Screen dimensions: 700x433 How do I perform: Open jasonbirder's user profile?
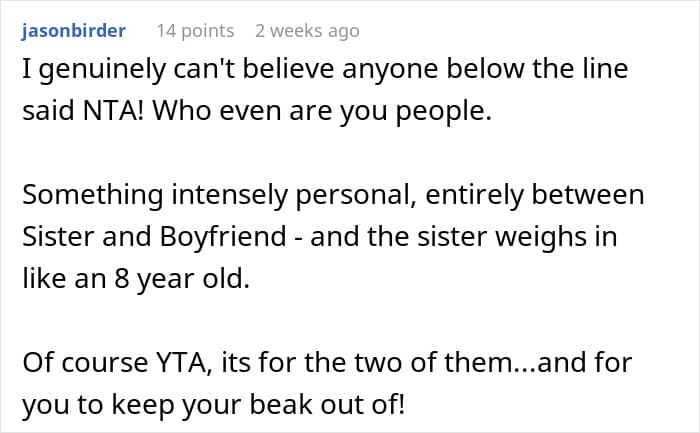click(73, 31)
